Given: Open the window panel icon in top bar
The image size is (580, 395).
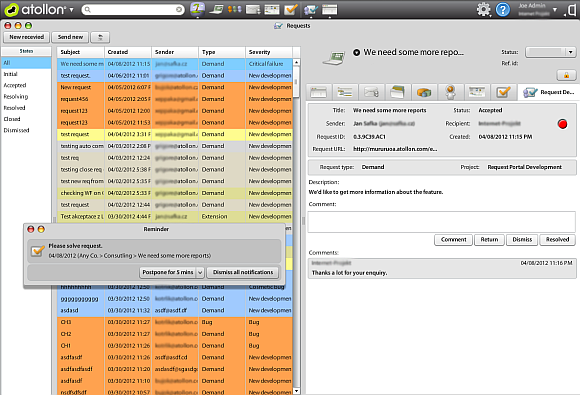Looking at the screenshot, I should click(x=329, y=9).
